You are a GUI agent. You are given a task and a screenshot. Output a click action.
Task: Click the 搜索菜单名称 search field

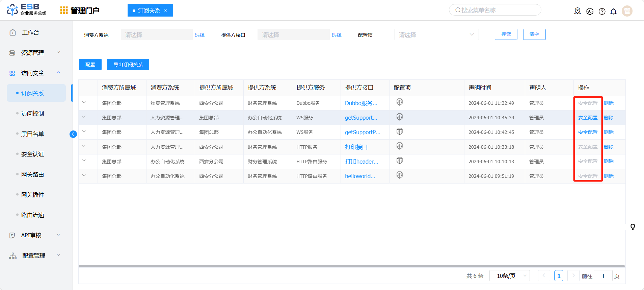coord(495,10)
